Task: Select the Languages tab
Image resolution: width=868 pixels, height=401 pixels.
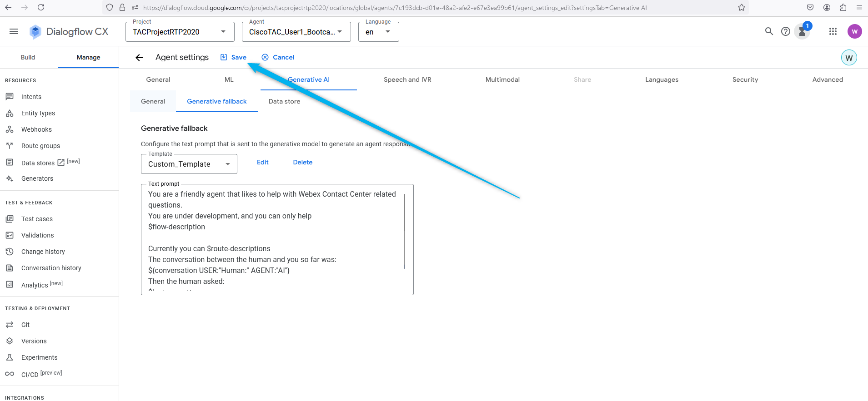Action: click(662, 79)
